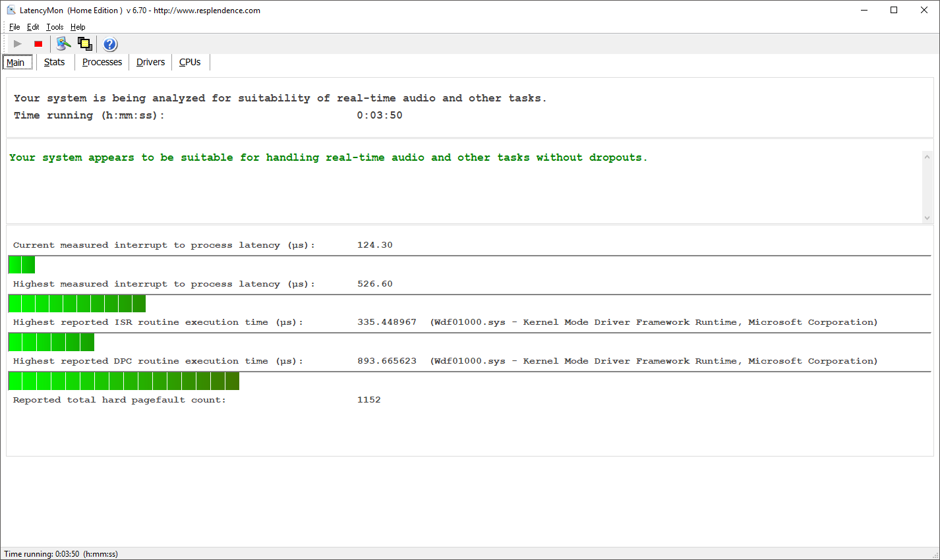Switch to the Stats tab
Screen dimensions: 940x560
point(55,62)
